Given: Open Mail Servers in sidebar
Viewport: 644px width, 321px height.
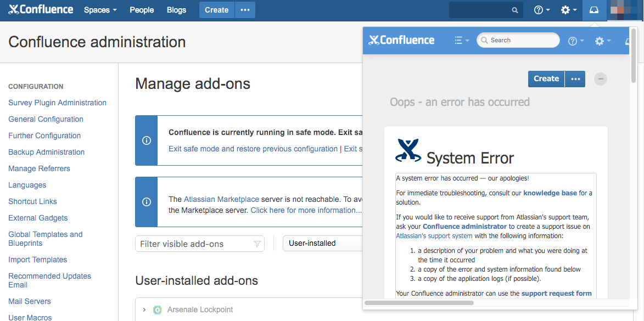Looking at the screenshot, I should click(x=30, y=301).
